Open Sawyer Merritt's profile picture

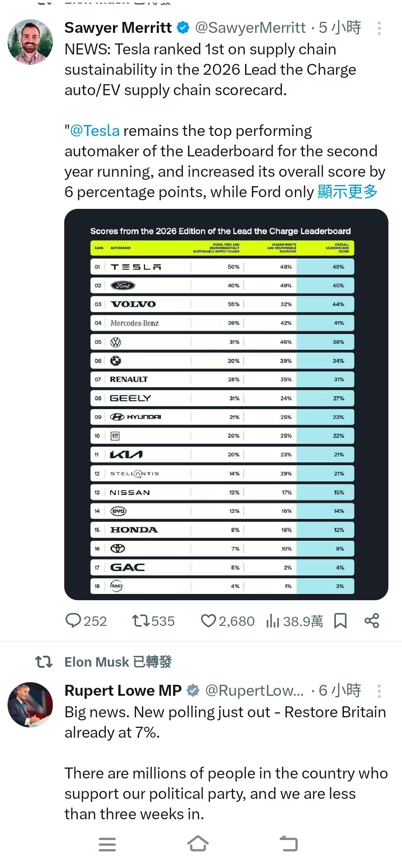[30, 42]
